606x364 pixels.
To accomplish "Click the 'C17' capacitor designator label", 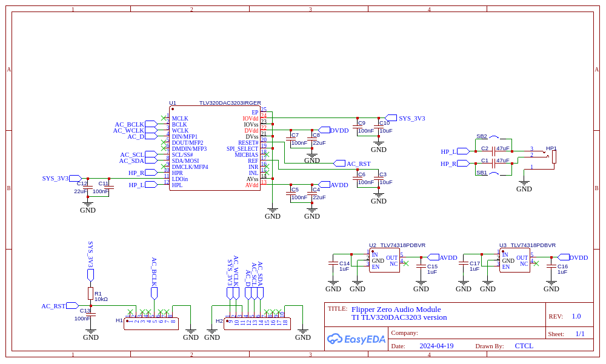I will pos(474,263).
